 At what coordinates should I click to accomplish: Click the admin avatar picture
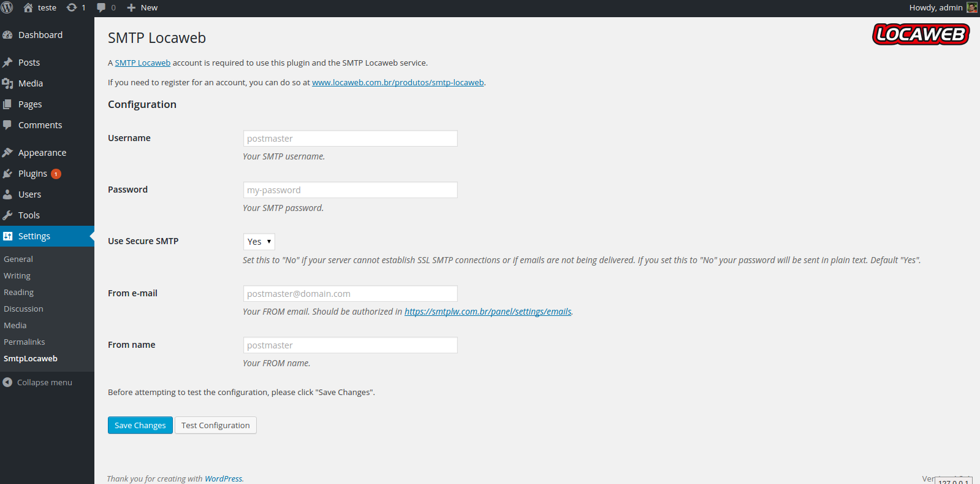coord(972,7)
